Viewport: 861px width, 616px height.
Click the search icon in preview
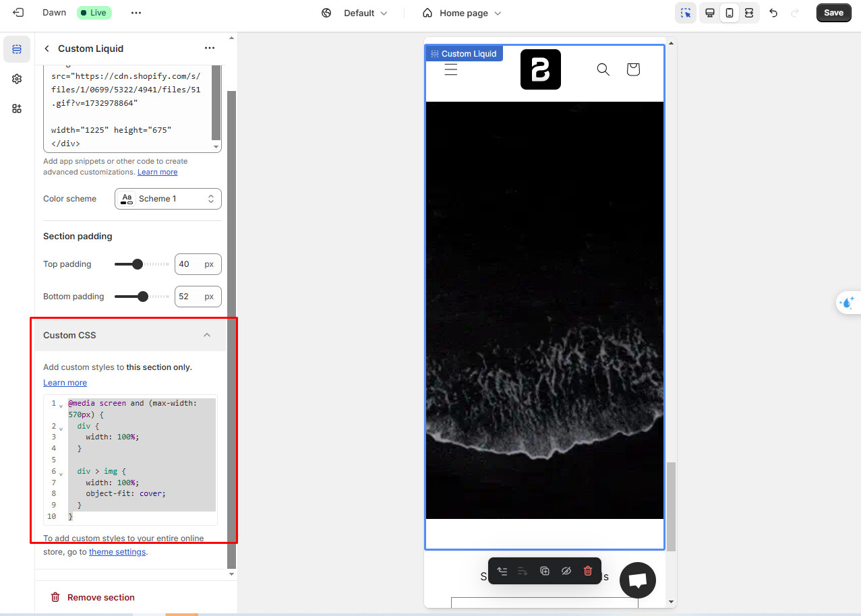tap(603, 69)
